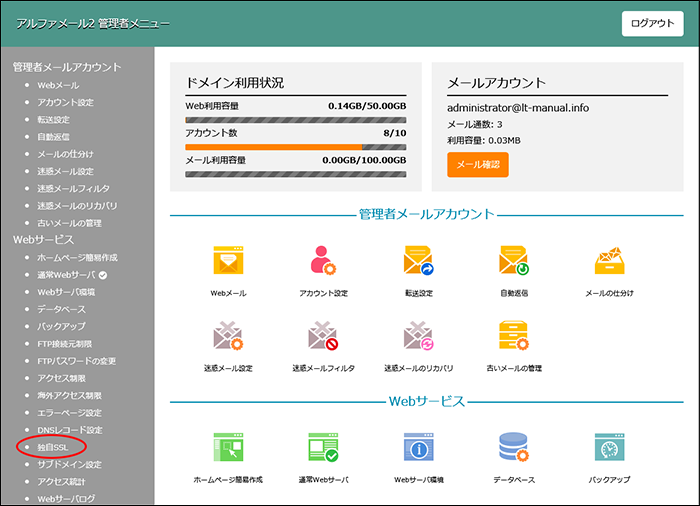This screenshot has height=506, width=700.
Task: Select Webサーバログ in the sidebar
Action: coord(66,499)
